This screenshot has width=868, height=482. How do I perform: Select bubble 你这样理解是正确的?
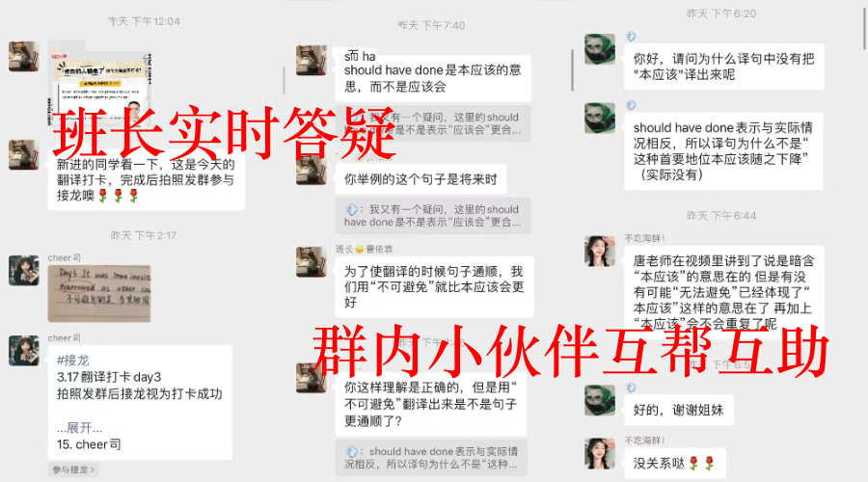(431, 404)
